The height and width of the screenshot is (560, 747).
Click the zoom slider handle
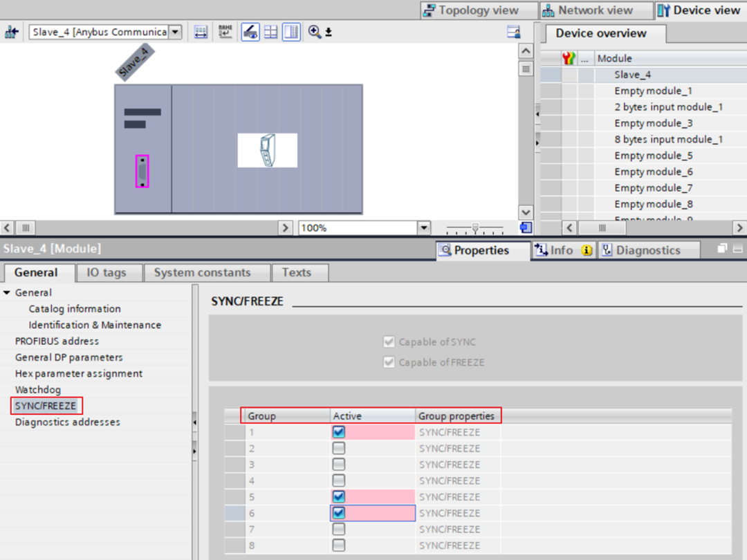(474, 227)
